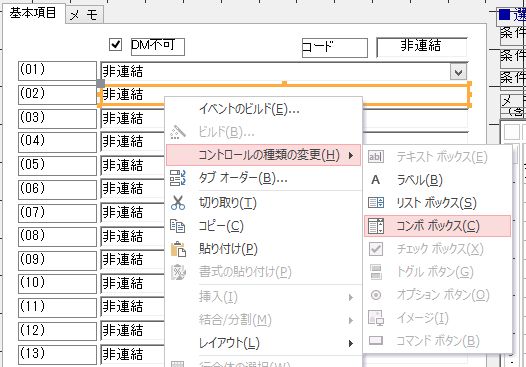Screen dimensions: 526x367
Task: Click the (02) label
Action: click(57, 95)
